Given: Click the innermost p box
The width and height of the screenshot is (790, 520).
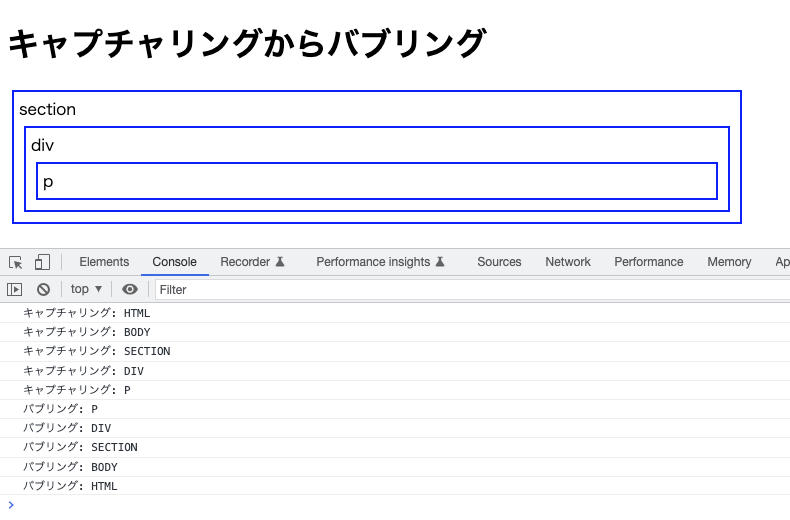Looking at the screenshot, I should pyautogui.click(x=377, y=181).
